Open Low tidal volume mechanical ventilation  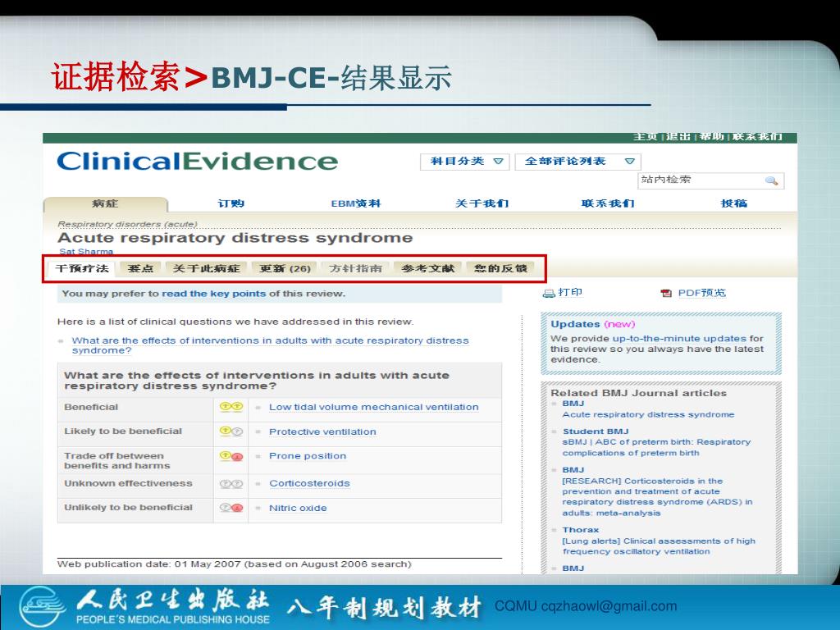(373, 407)
